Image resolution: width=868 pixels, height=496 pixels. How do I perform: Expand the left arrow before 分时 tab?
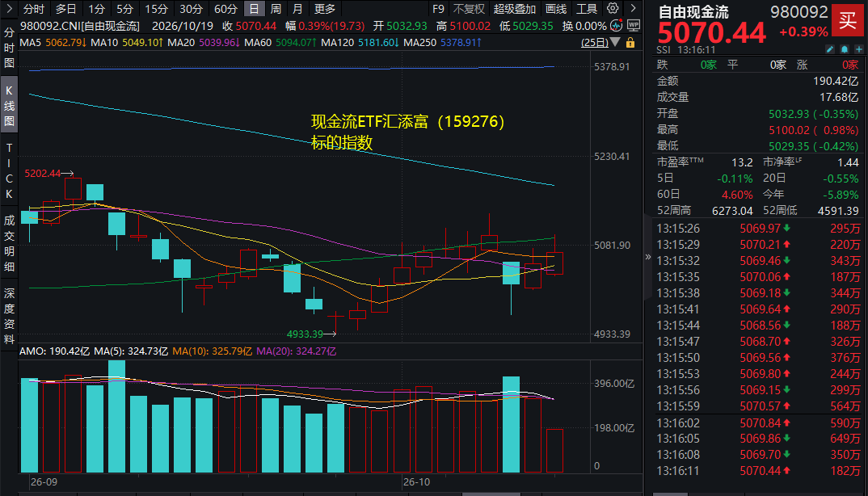[9, 8]
